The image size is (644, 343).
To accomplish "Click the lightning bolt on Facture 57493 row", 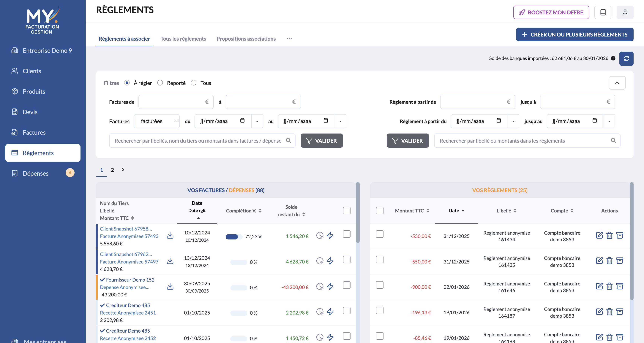I will [330, 235].
